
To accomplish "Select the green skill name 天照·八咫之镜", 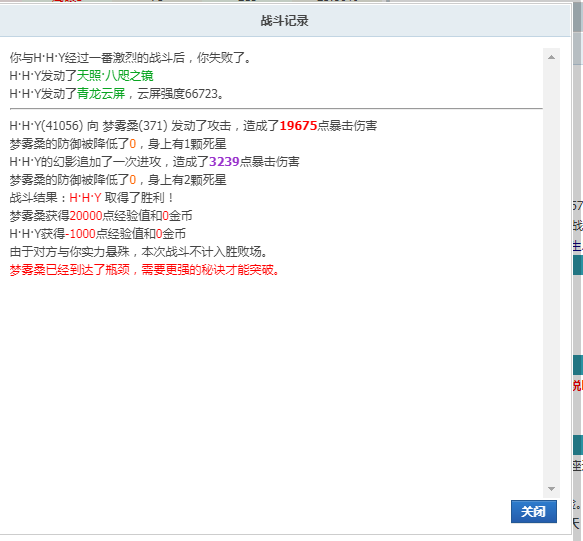I will (x=115, y=76).
